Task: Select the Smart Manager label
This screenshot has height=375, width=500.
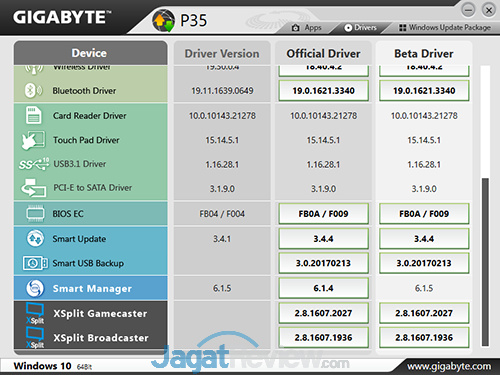Action: 92,289
